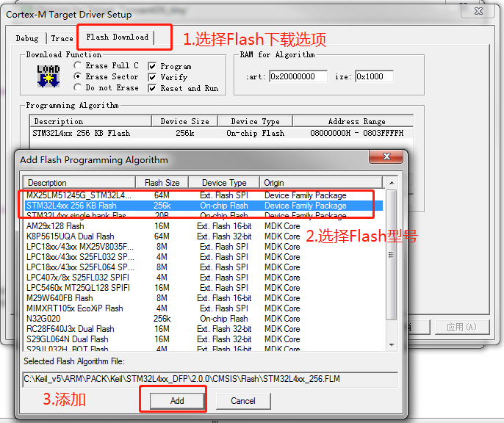Click the RAM start address field

298,76
